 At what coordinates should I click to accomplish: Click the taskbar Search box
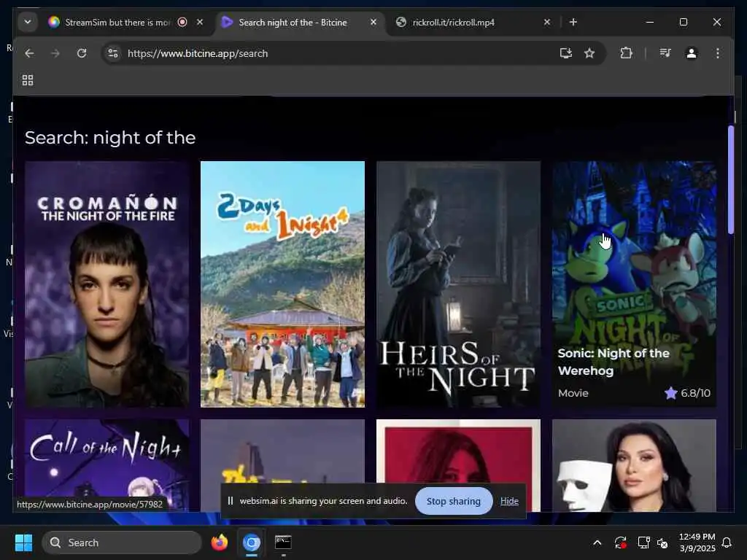click(122, 542)
